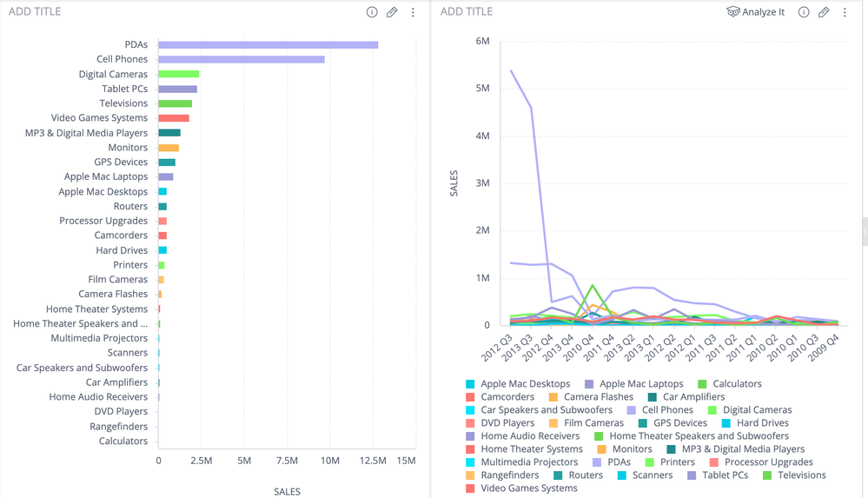Open info for the left bar chart widget
This screenshot has height=498, width=868.
pyautogui.click(x=372, y=12)
